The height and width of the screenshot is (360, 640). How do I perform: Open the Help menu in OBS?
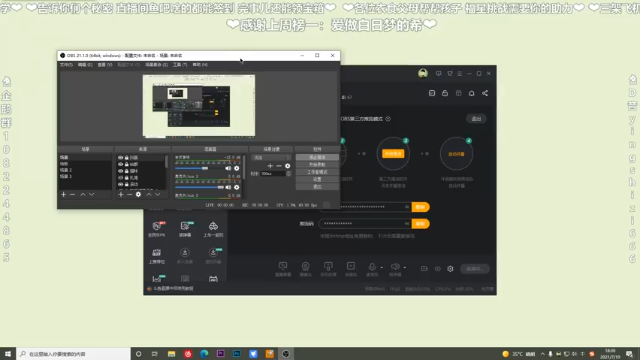coord(200,65)
